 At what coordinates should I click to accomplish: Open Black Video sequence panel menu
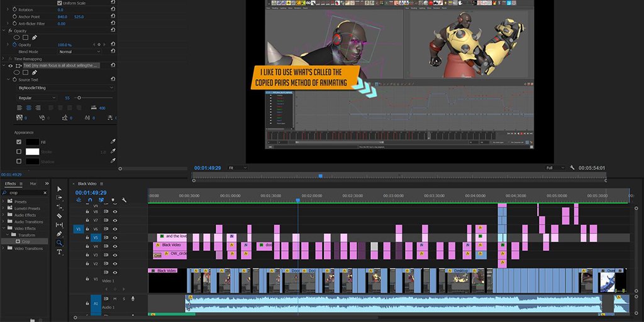[101, 184]
